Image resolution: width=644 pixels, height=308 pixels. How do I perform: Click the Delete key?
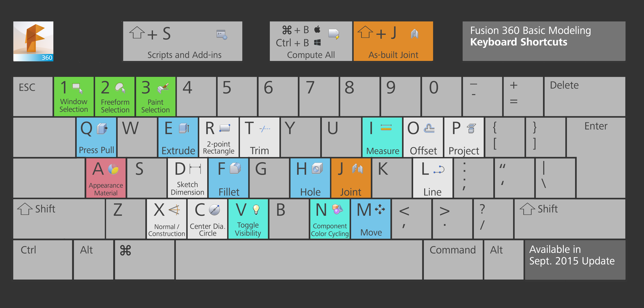[x=585, y=97]
